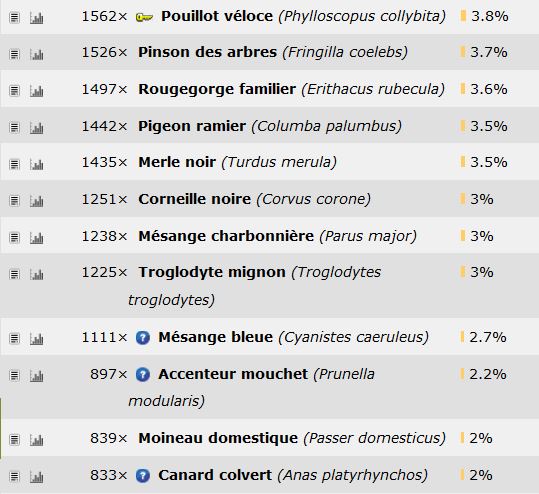This screenshot has width=539, height=494.
Task: Select Canard colvert species name
Action: coord(215,475)
